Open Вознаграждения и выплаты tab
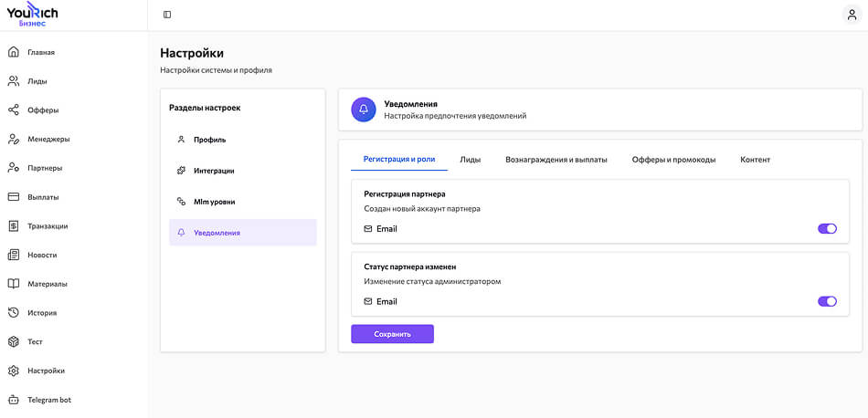 click(556, 159)
